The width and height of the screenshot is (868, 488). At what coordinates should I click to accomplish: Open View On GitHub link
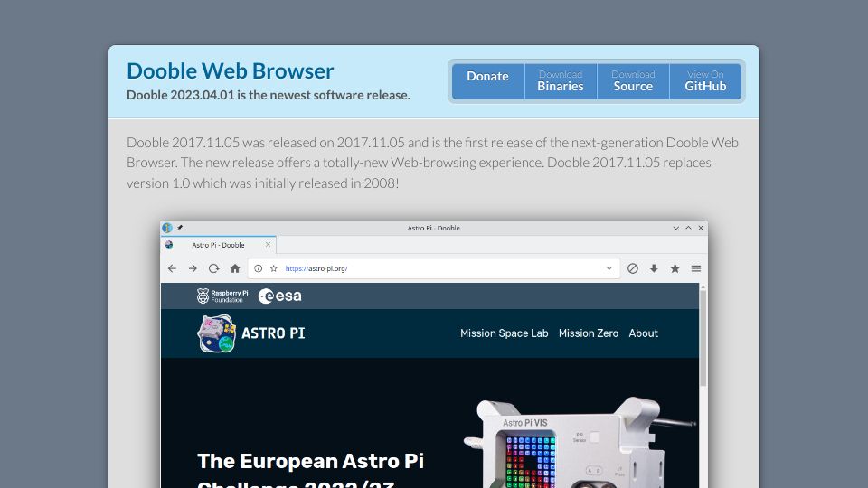705,81
